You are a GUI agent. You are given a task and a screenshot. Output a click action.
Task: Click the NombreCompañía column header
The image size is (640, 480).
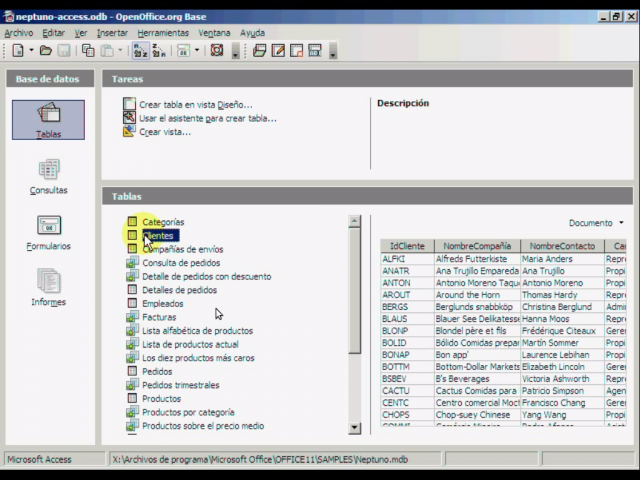coord(477,246)
